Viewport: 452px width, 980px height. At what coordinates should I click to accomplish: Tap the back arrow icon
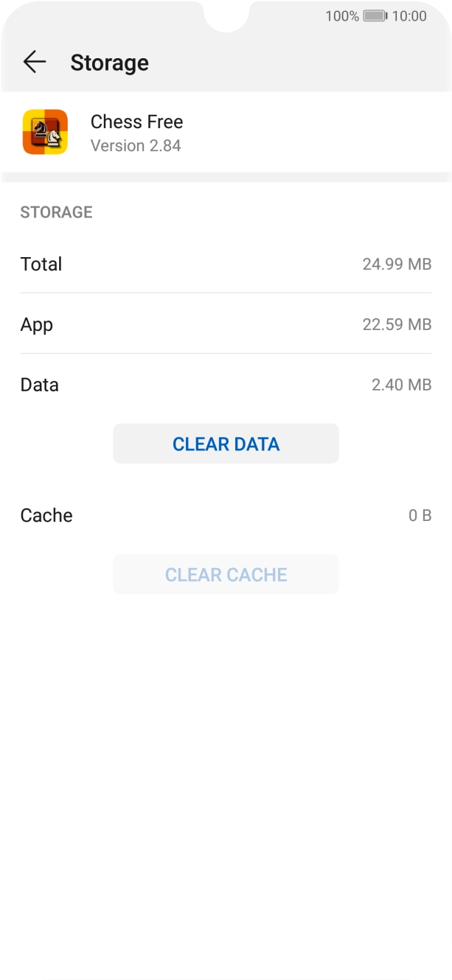point(34,63)
